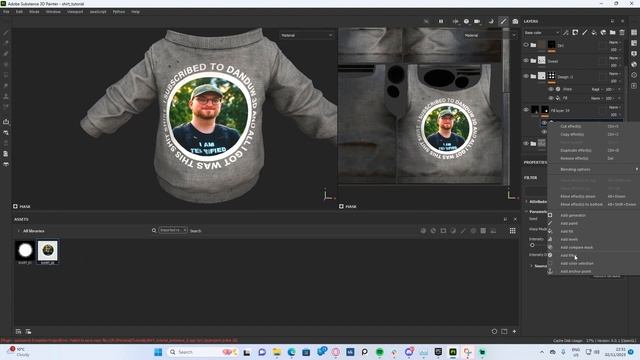Click the delete layer trash icon

(x=622, y=33)
